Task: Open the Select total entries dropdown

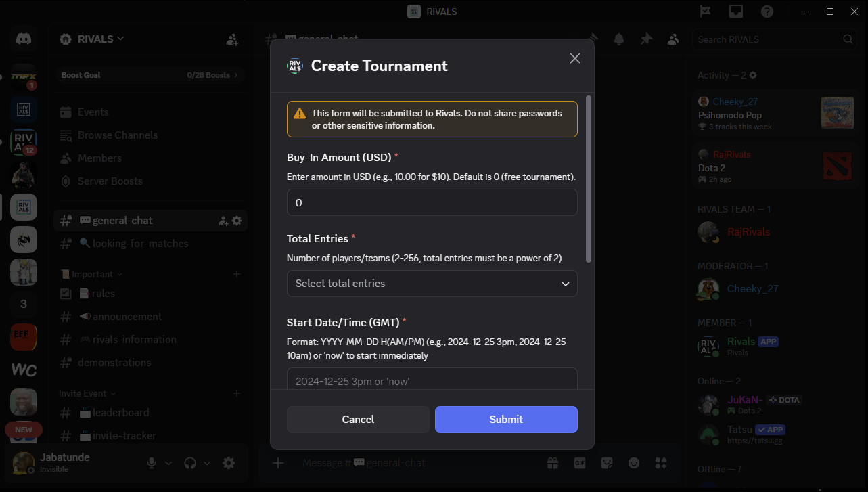Action: click(x=432, y=284)
